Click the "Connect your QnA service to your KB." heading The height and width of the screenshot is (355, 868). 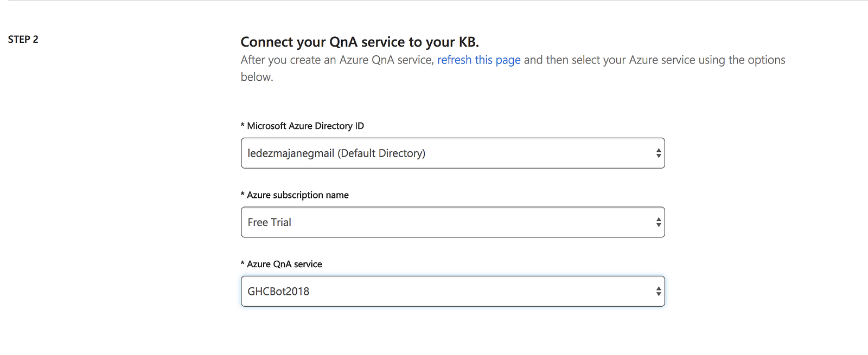click(360, 42)
